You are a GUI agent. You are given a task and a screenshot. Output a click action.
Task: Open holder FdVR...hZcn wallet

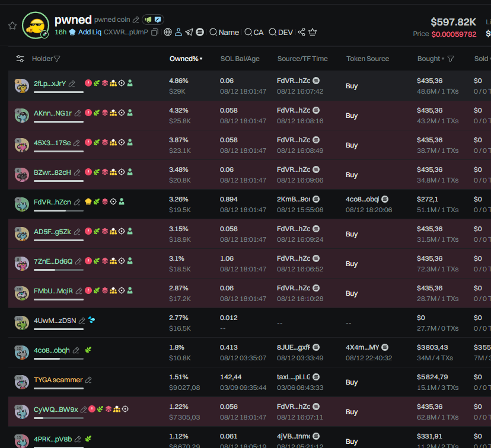click(52, 202)
